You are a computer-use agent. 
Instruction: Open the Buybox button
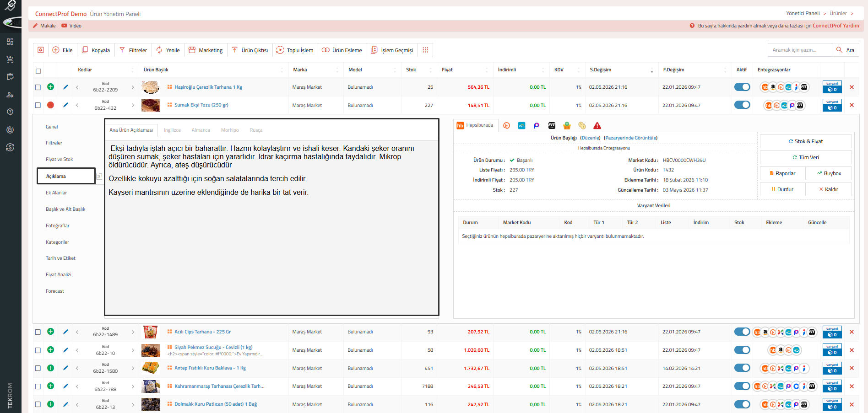click(x=829, y=173)
